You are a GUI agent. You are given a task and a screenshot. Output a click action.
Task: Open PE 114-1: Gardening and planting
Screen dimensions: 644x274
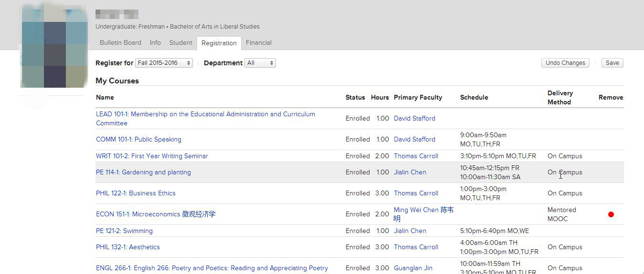143,172
